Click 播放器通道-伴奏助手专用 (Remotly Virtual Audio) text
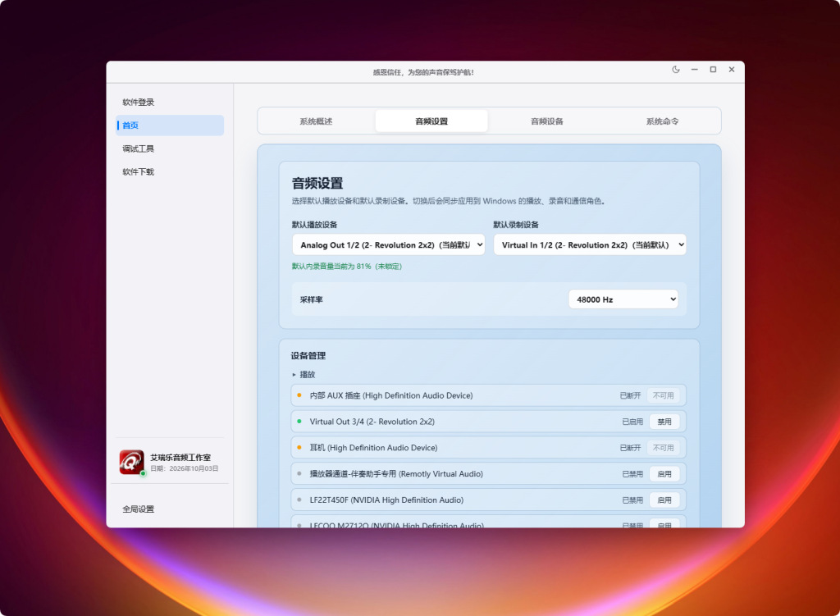Viewport: 840px width, 616px height. click(396, 474)
